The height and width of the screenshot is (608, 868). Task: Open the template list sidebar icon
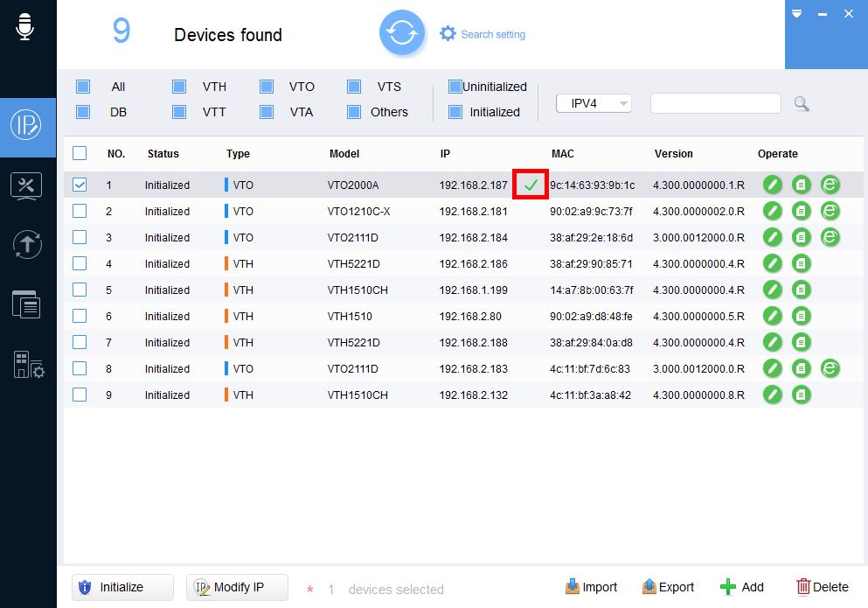click(x=26, y=304)
